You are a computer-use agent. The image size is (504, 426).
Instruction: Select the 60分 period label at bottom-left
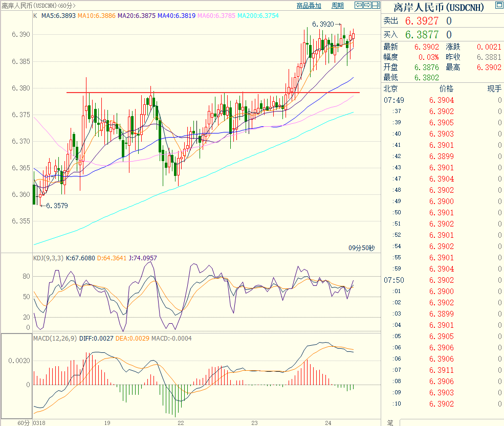click(24, 423)
